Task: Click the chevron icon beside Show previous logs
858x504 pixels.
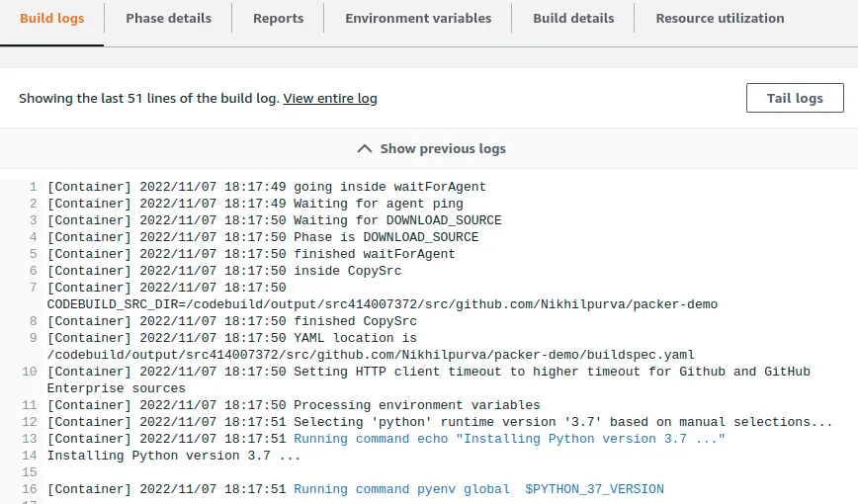Action: click(365, 149)
